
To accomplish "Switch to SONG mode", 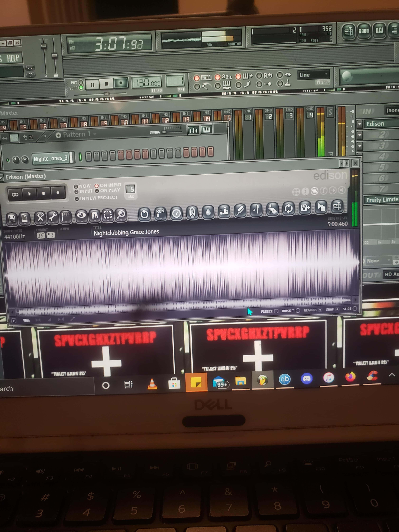I will (x=81, y=88).
